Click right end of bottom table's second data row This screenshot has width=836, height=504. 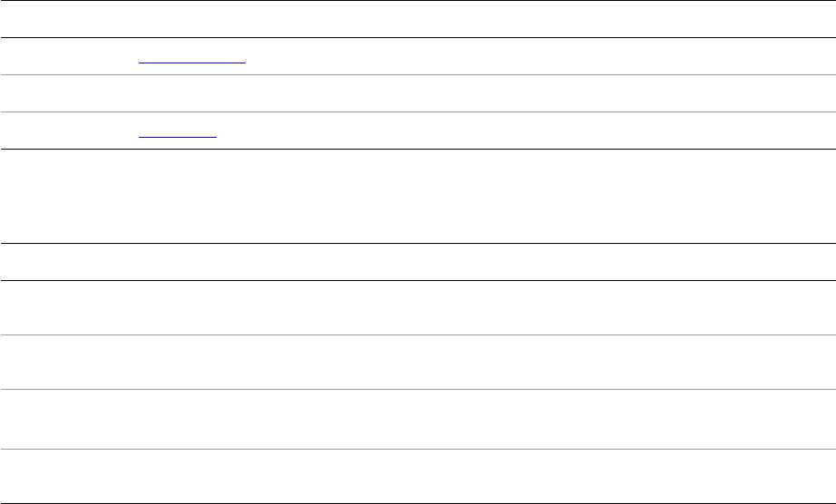[x=798, y=363]
